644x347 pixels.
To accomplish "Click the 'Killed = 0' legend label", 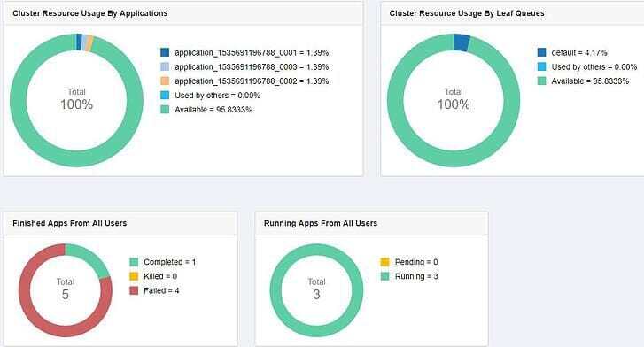I will click(160, 276).
